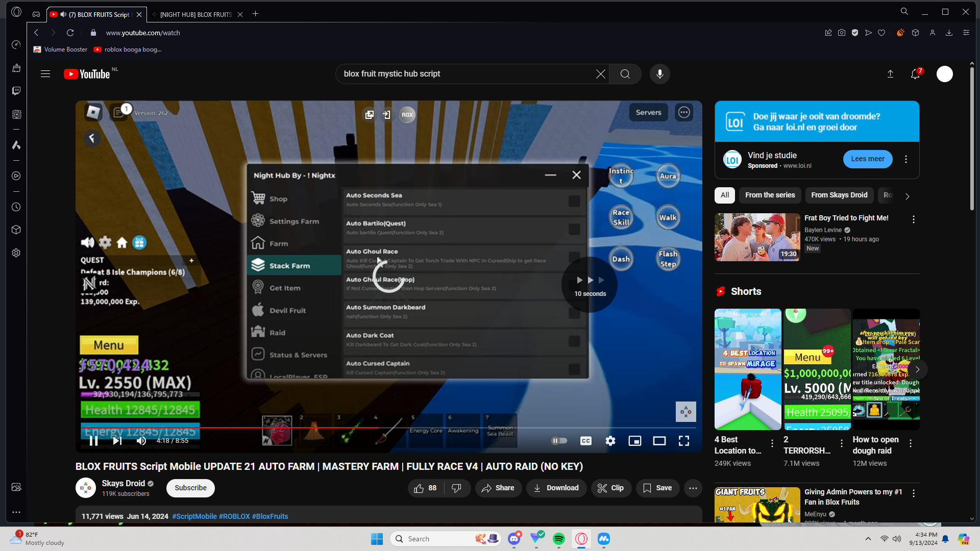
Task: Open Spotify from the taskbar
Action: tap(559, 539)
